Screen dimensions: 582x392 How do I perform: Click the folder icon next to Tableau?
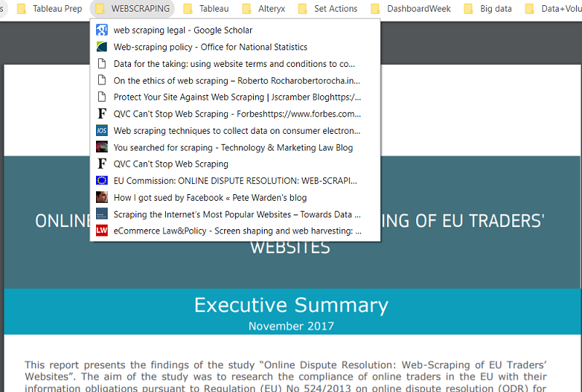pyautogui.click(x=188, y=9)
